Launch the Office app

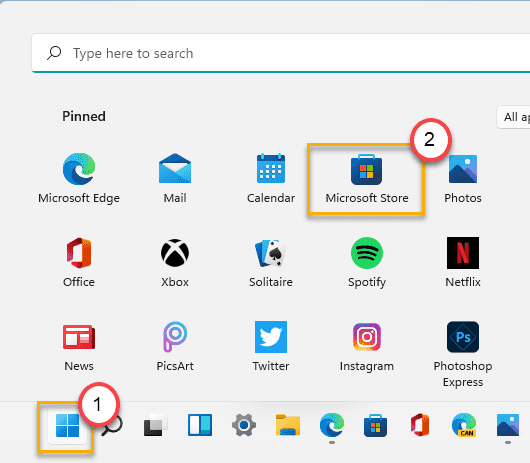pyautogui.click(x=79, y=263)
